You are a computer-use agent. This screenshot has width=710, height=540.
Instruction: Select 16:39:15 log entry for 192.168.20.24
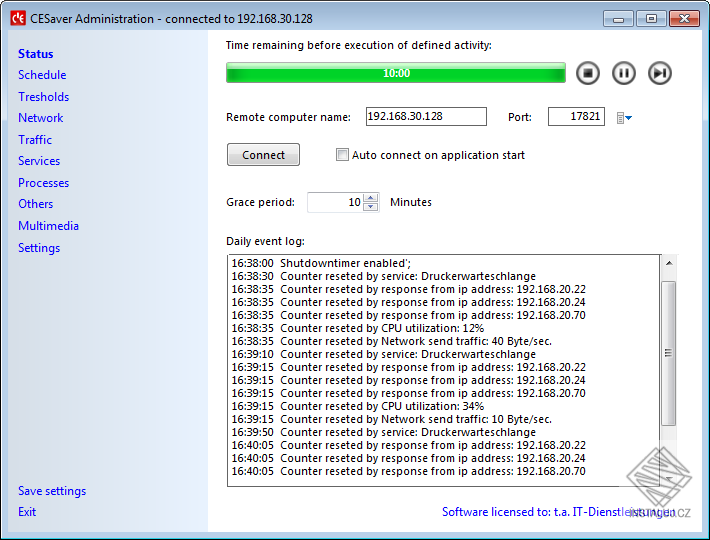408,380
